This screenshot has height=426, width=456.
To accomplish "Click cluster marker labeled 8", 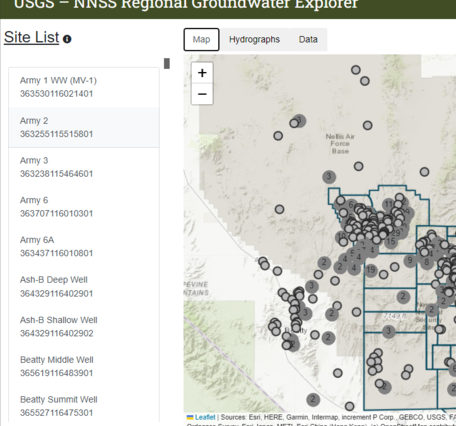I will [426, 262].
